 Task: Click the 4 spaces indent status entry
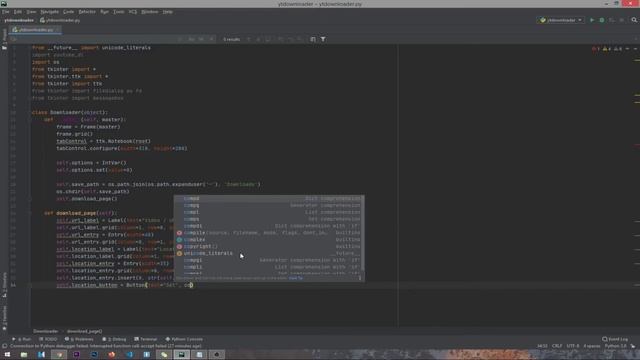tap(591, 346)
